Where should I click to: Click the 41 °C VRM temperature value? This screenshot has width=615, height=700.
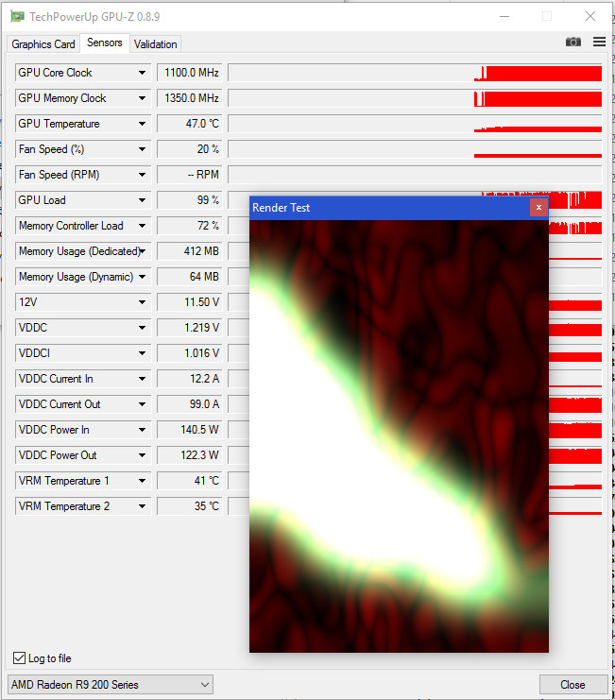pos(190,480)
